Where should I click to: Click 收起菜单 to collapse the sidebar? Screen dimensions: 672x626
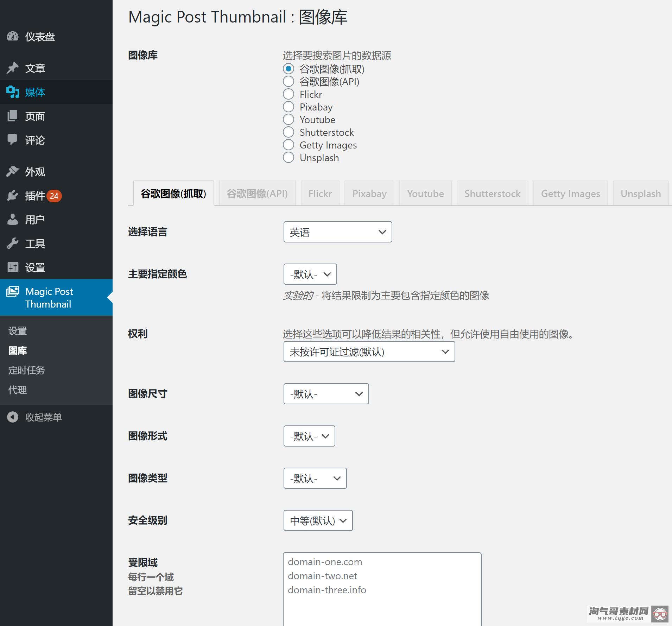click(56, 417)
